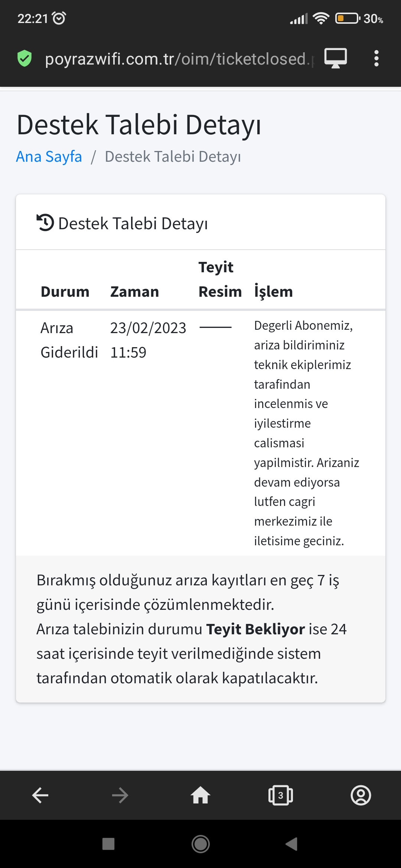Screen dimensions: 401x868
Task: Tap the green security shield icon
Action: pos(25,59)
